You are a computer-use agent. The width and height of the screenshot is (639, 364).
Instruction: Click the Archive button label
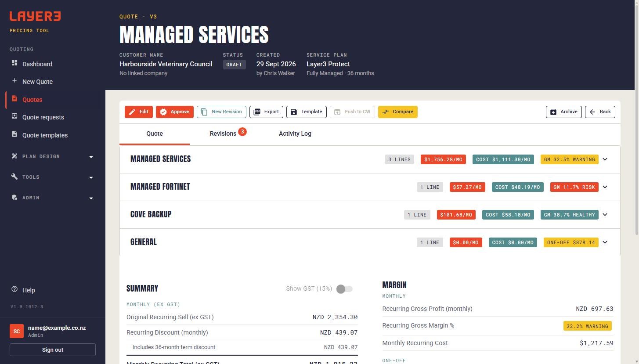(x=569, y=112)
